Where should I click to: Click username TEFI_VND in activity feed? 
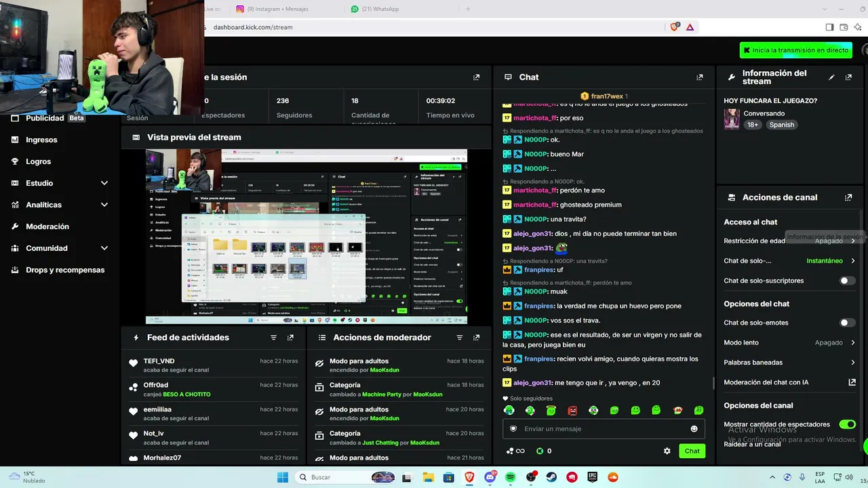point(159,361)
